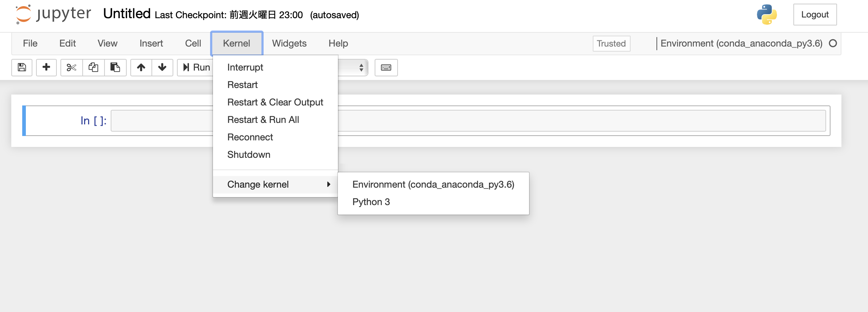The height and width of the screenshot is (312, 868).
Task: Copy selected cells icon
Action: pos(94,68)
